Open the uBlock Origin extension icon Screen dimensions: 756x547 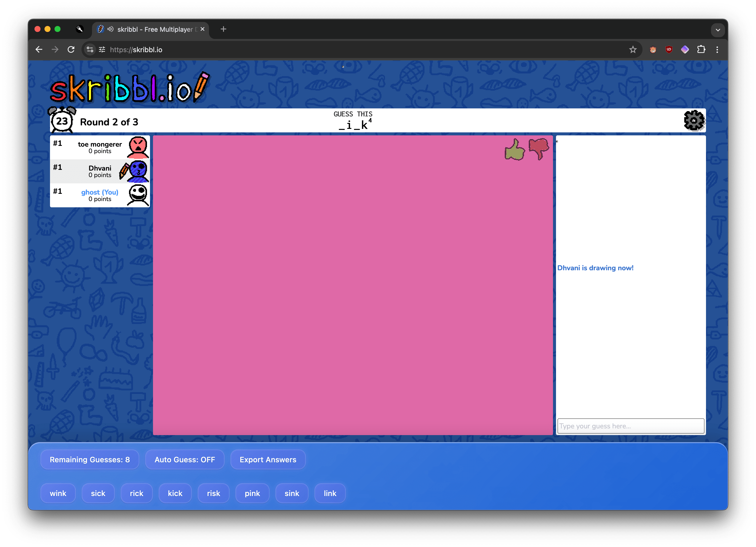click(x=669, y=50)
